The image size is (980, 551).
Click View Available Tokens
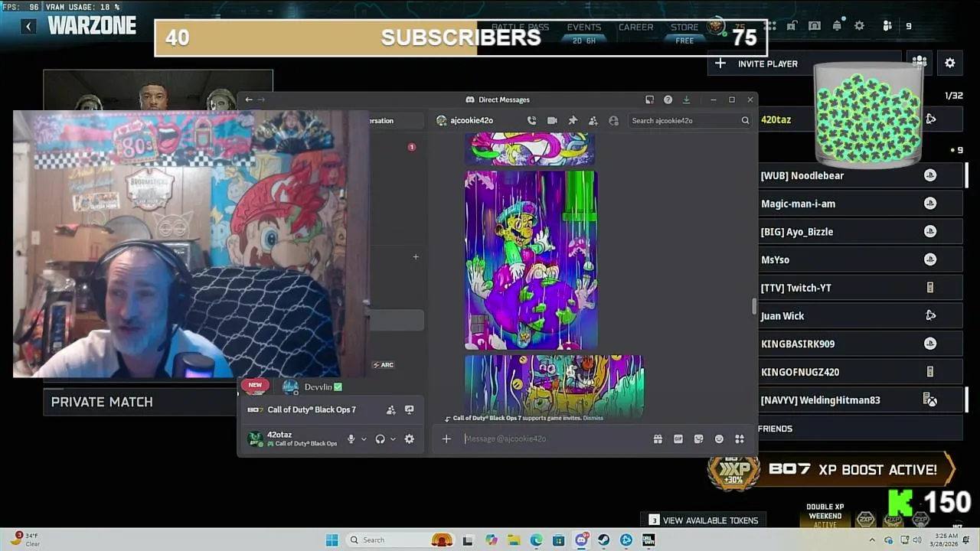click(x=703, y=520)
